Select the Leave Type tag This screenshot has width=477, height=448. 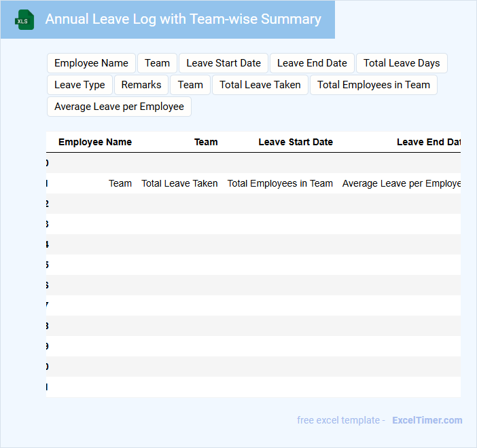tap(79, 85)
